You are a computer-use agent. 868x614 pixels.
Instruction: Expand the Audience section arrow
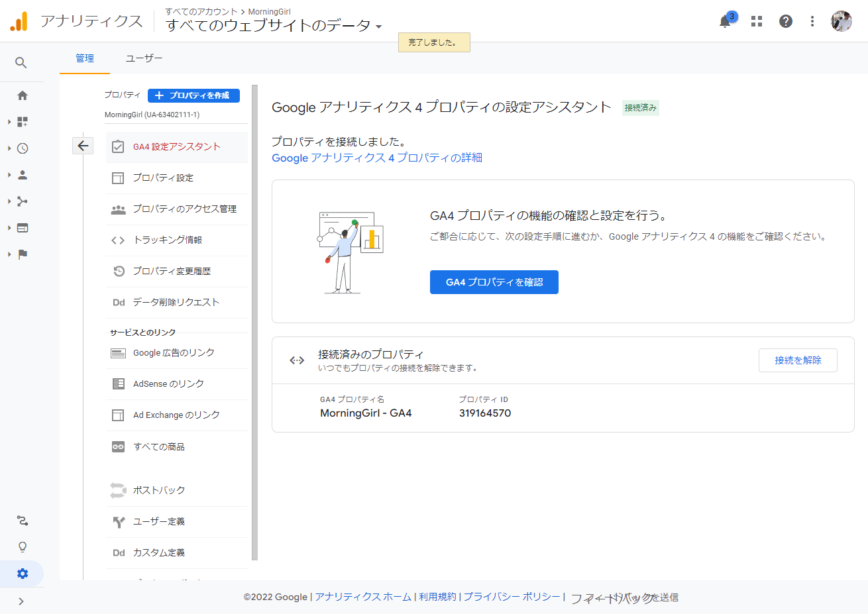click(x=9, y=175)
